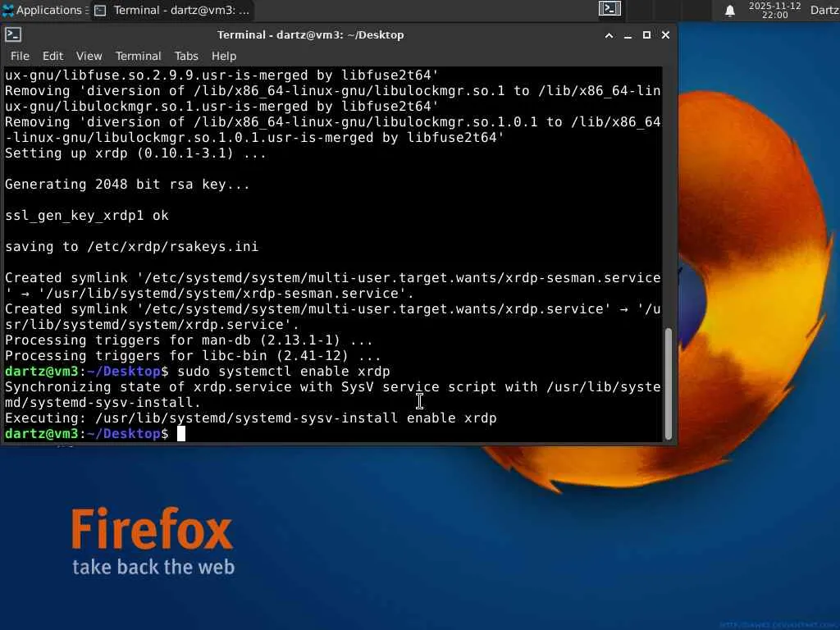Open the Dartz user menu in the panel
840x630 pixels.
(824, 10)
